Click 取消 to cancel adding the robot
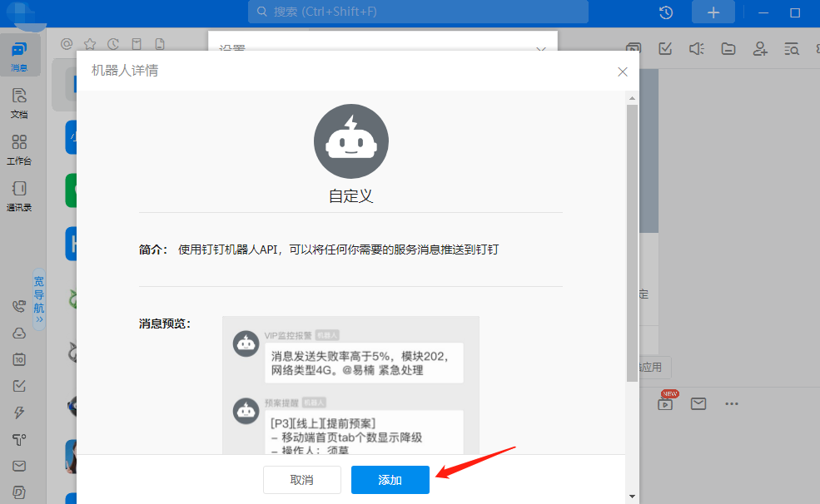This screenshot has width=820, height=504. coord(302,480)
